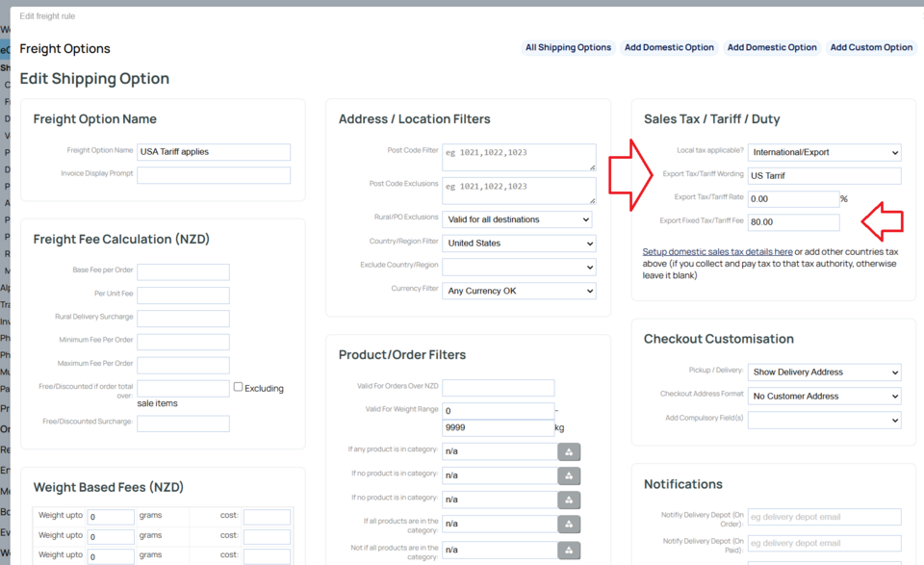This screenshot has width=924, height=565.
Task: Expand the Rural/PO Exclusions dropdown
Action: coord(519,219)
